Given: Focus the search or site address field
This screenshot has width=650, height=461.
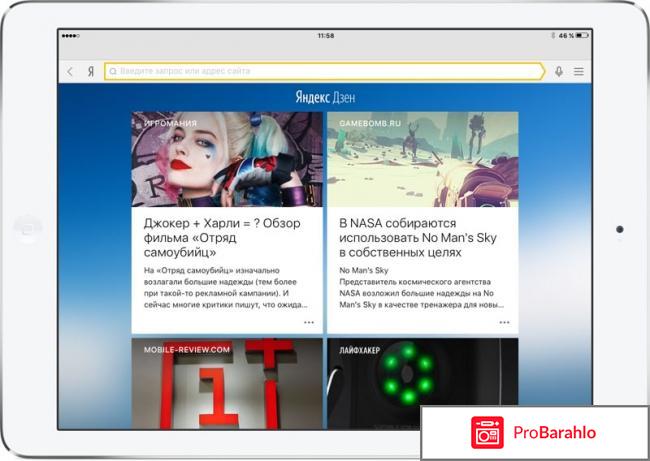Looking at the screenshot, I should point(325,72).
